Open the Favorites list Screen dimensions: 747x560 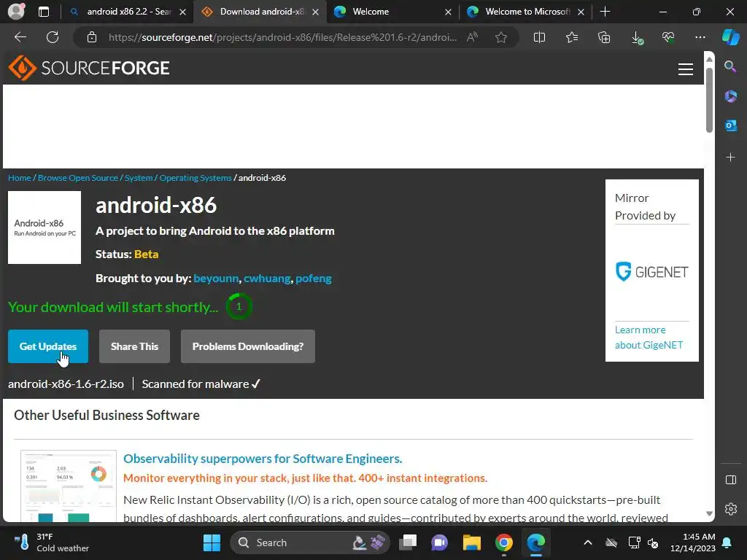(x=572, y=37)
